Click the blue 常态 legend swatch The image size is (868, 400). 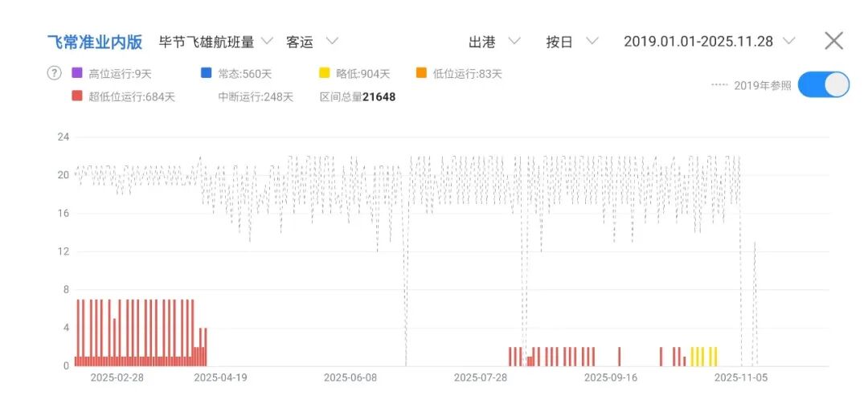click(207, 74)
